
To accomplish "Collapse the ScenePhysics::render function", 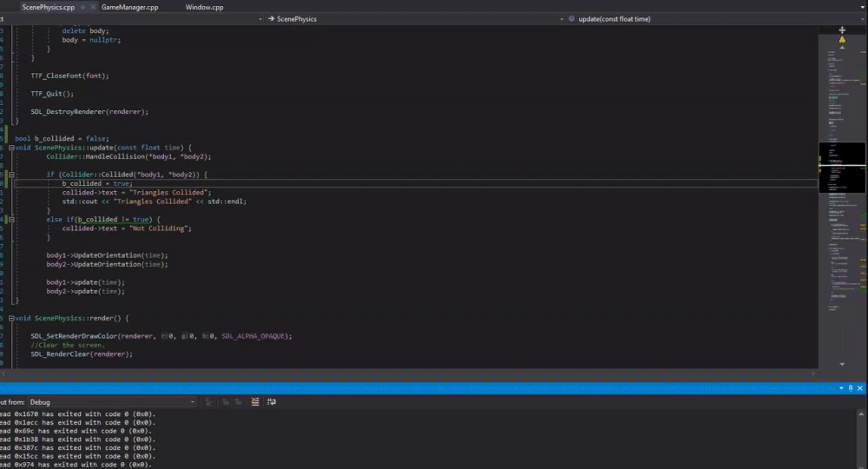I will 10,319.
